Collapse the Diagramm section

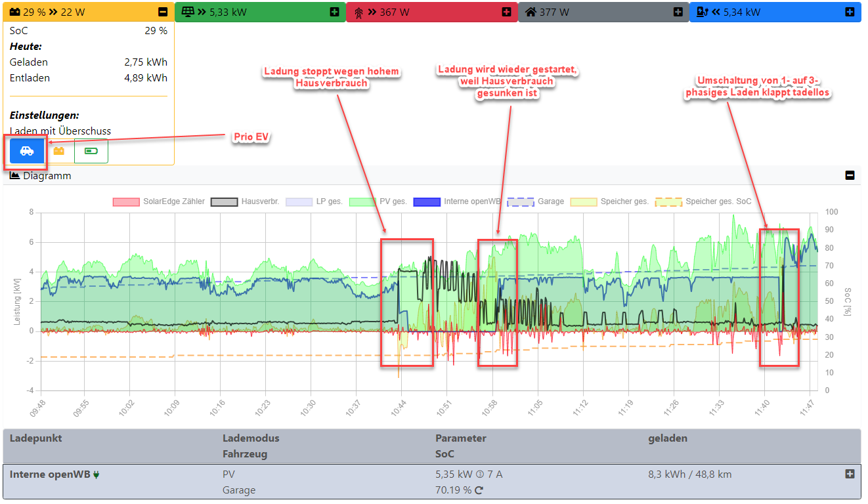click(x=850, y=175)
